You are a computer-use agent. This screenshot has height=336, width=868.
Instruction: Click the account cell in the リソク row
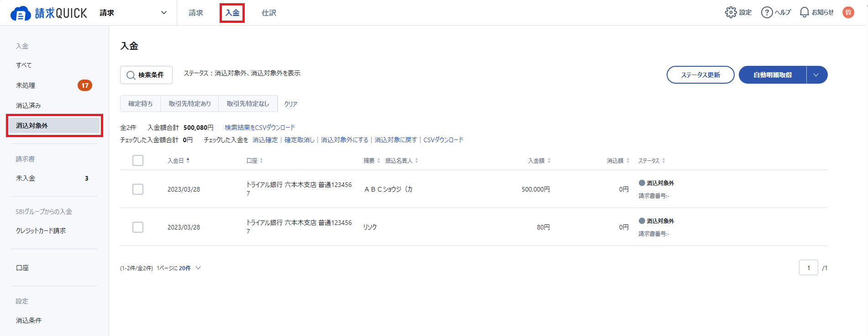coord(299,227)
